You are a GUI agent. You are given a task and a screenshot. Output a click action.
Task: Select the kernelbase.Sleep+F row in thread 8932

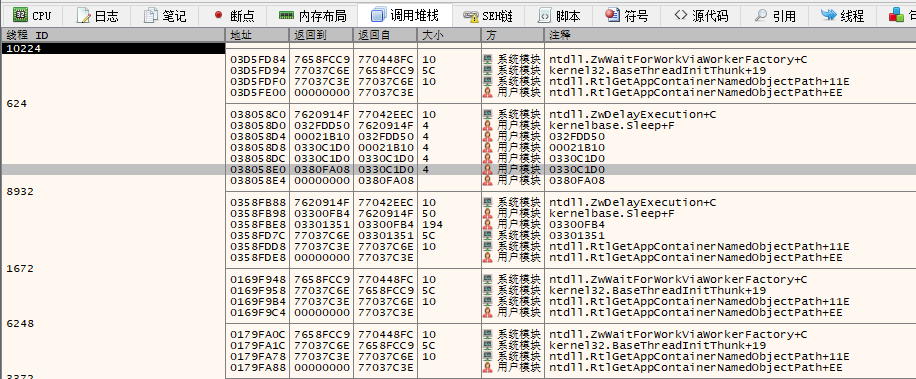click(571, 213)
